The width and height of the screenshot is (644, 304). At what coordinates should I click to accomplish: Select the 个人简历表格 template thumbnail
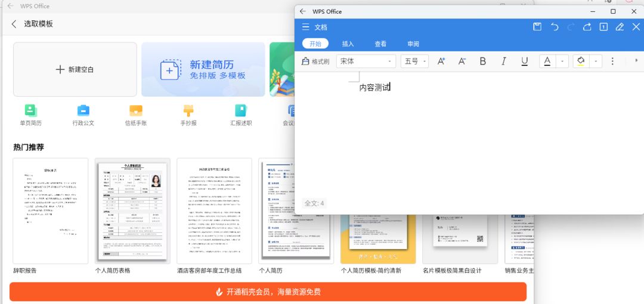132,211
